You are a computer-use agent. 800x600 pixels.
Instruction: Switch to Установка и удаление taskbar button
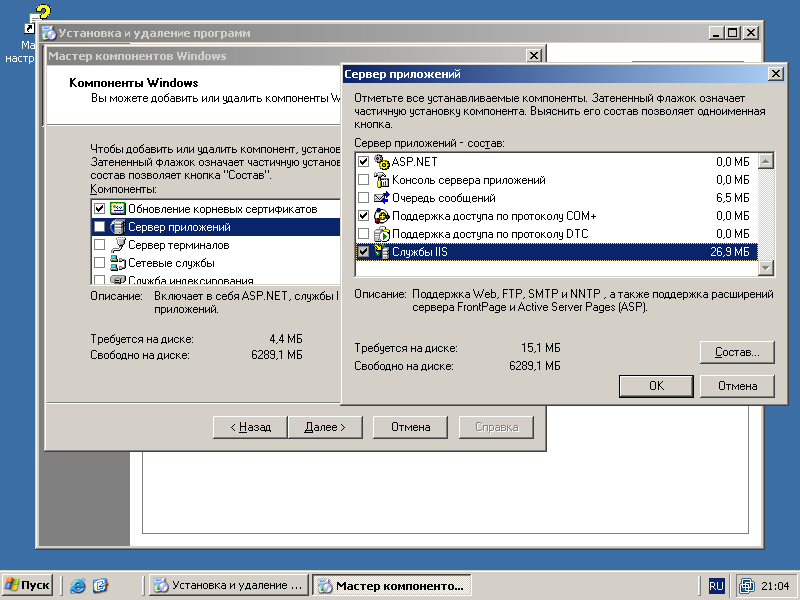pos(229,585)
